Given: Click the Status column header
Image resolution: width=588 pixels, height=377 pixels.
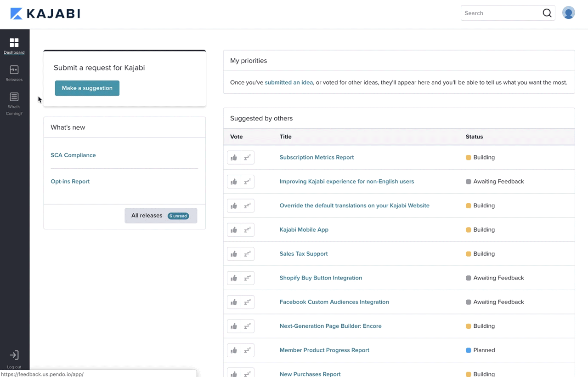Looking at the screenshot, I should (x=474, y=137).
